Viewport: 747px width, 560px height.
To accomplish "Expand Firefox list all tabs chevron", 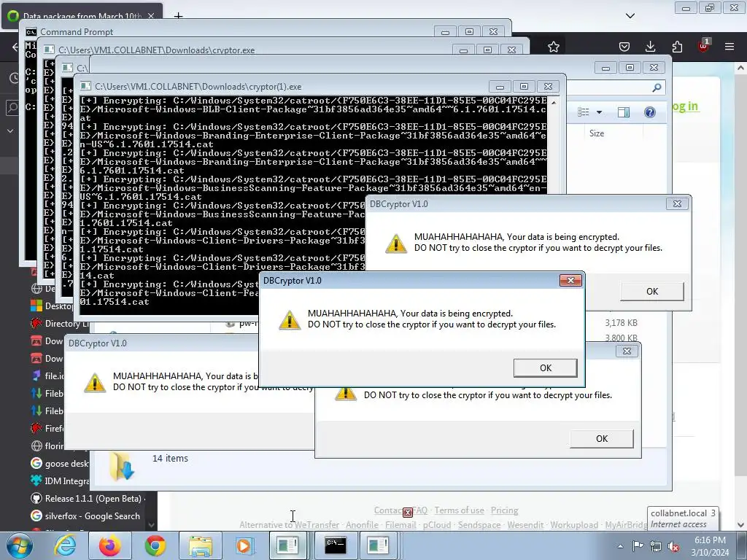I will (630, 16).
